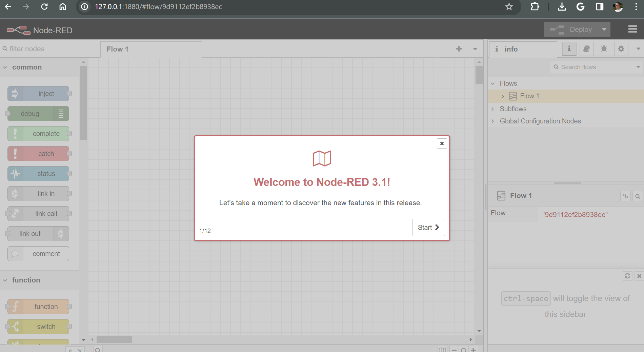This screenshot has width=644, height=352.
Task: Click the workspace vertical scrollbar thumb
Action: coord(479,75)
